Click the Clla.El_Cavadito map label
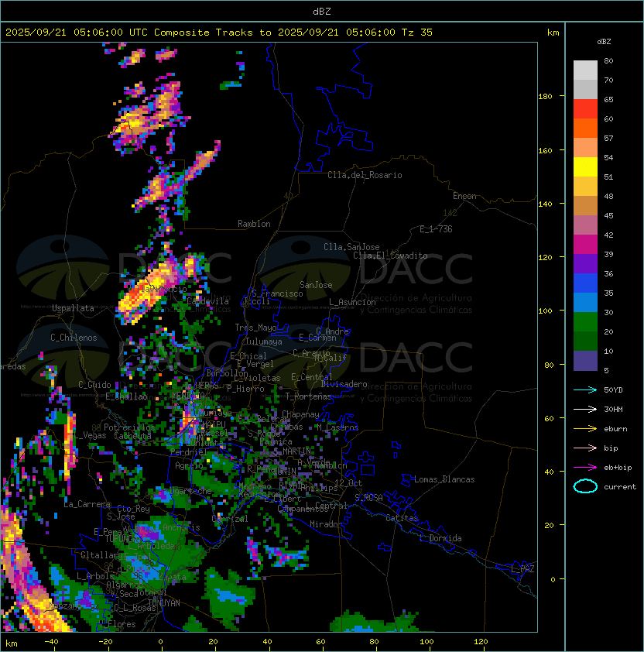This screenshot has width=644, height=652. coord(390,256)
